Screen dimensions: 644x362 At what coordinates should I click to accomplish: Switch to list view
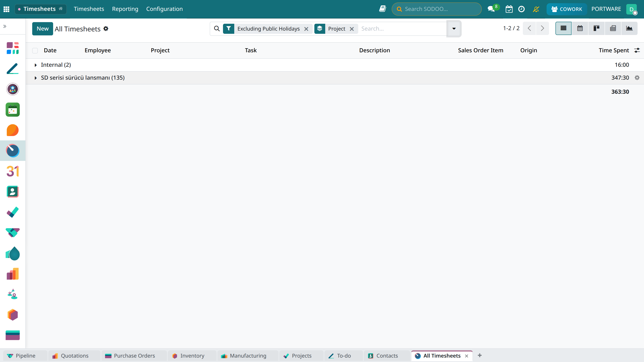[563, 28]
